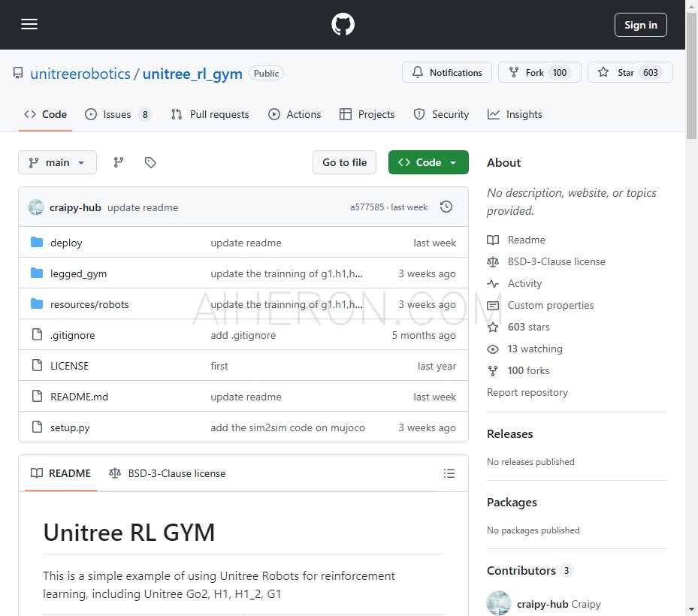Open craipy-hub author link in commit bar
This screenshot has width=698, height=616.
[75, 207]
